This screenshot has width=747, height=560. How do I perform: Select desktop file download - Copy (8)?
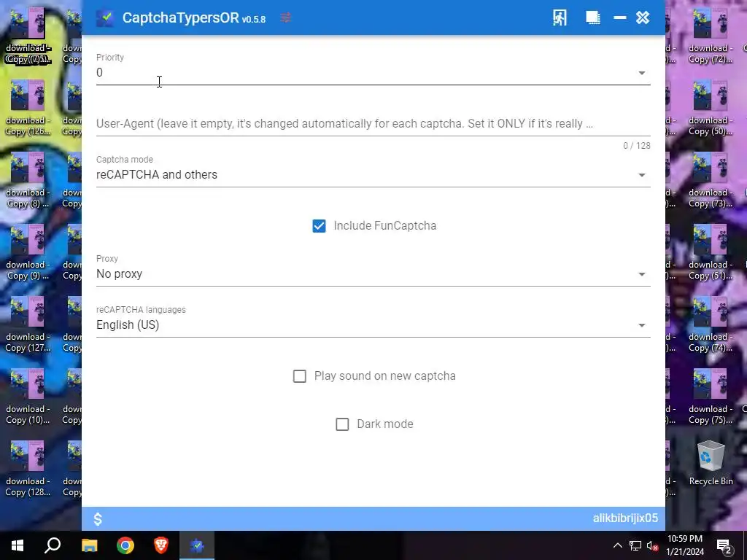point(27,180)
